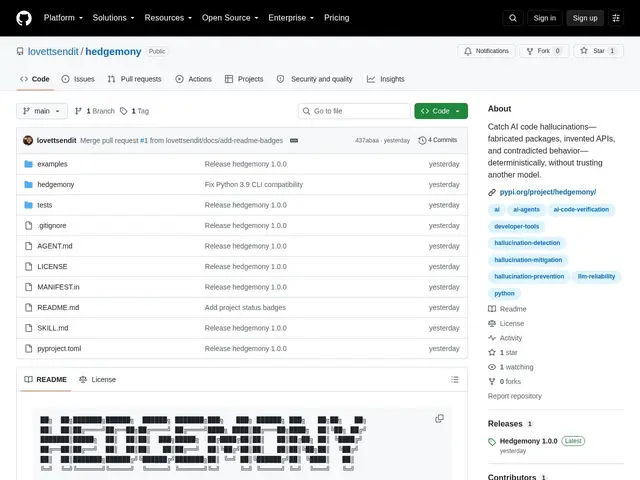Click the pyproject.toml file icon

pos(29,349)
